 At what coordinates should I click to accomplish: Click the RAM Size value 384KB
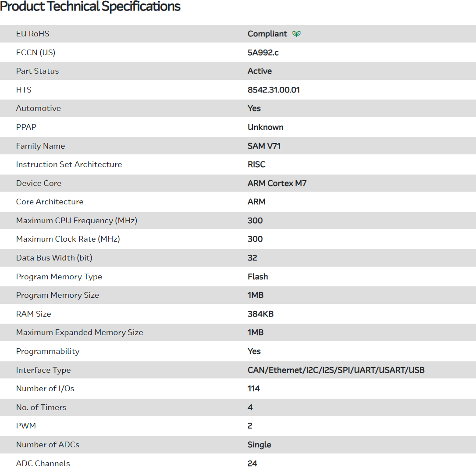(260, 314)
